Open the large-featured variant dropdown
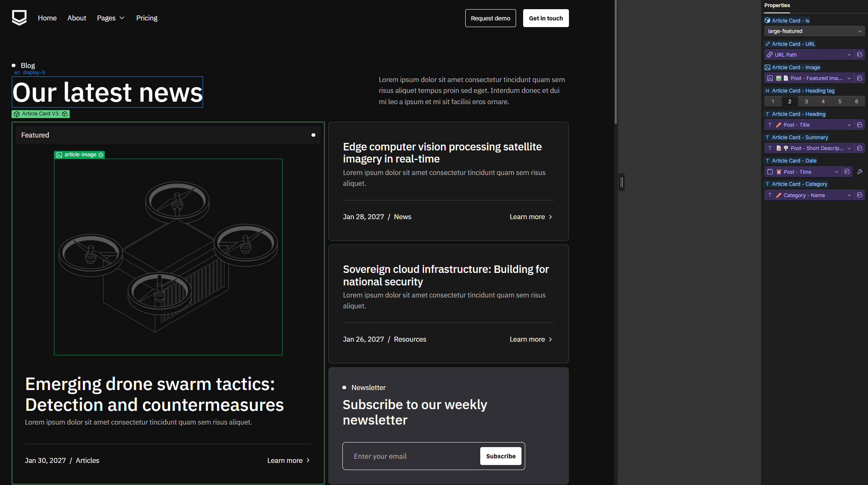868x485 pixels. click(x=814, y=31)
